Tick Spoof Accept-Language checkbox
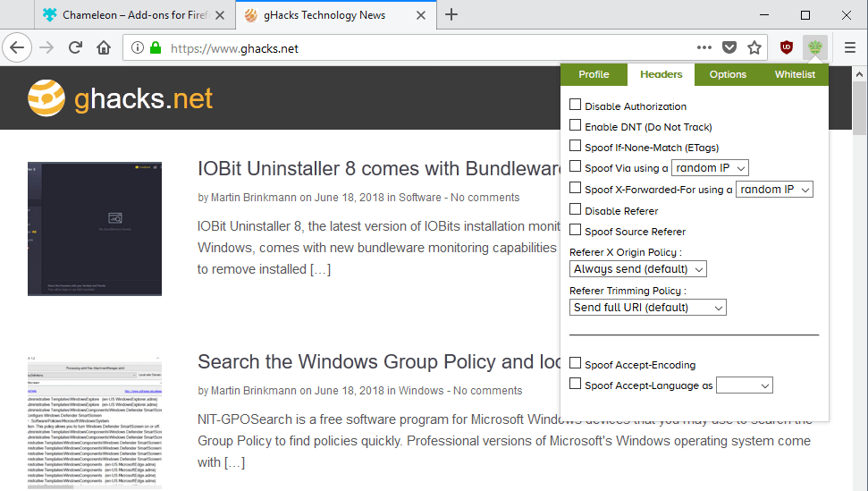The image size is (868, 491). 575,384
